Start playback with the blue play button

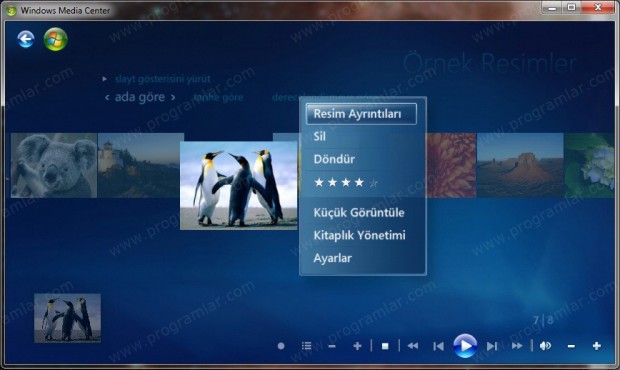tap(465, 346)
